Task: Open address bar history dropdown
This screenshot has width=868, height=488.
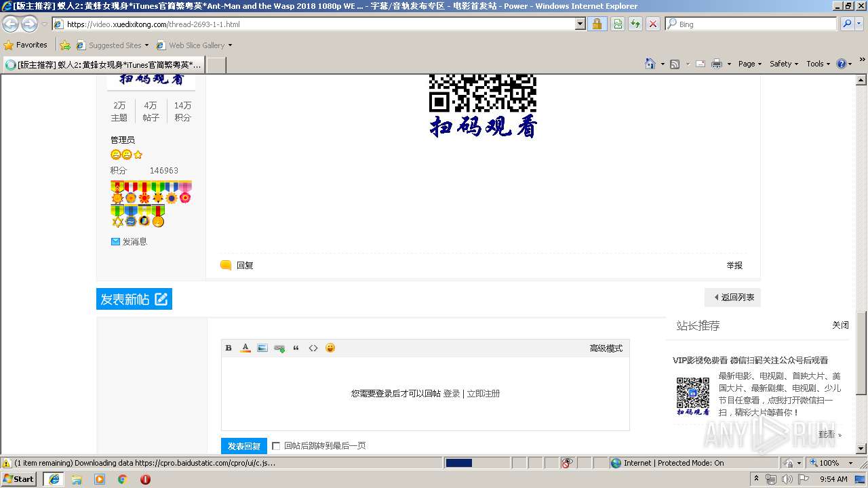Action: 580,24
